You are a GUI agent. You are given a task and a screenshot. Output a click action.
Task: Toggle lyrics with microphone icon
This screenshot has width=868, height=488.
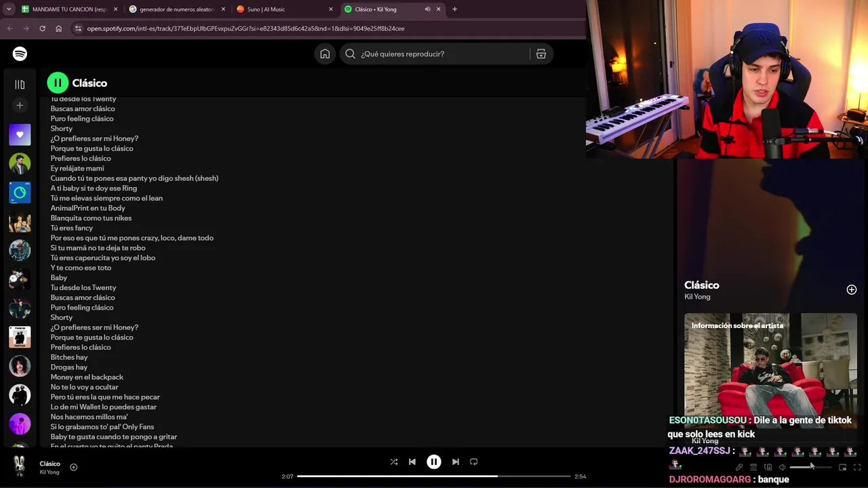[x=739, y=467]
